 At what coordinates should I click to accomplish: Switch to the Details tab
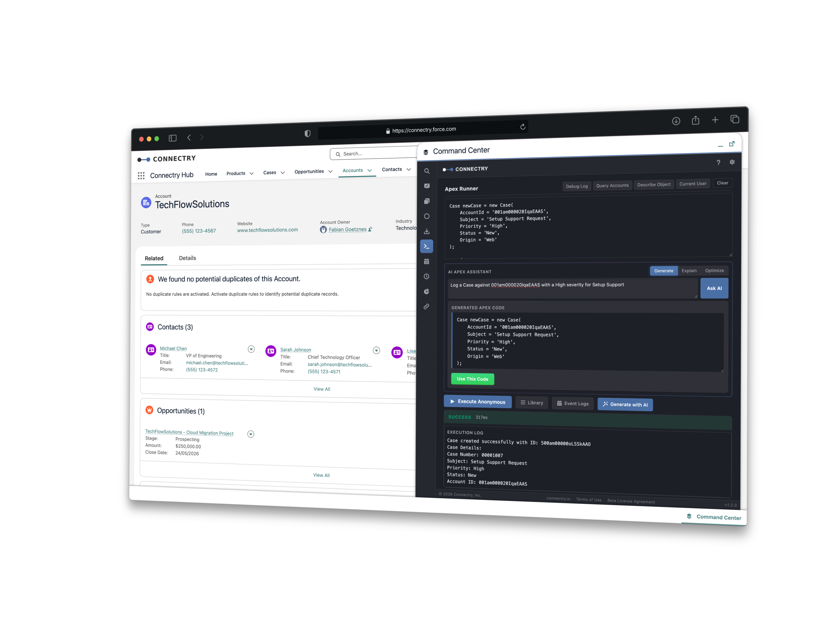coord(187,258)
